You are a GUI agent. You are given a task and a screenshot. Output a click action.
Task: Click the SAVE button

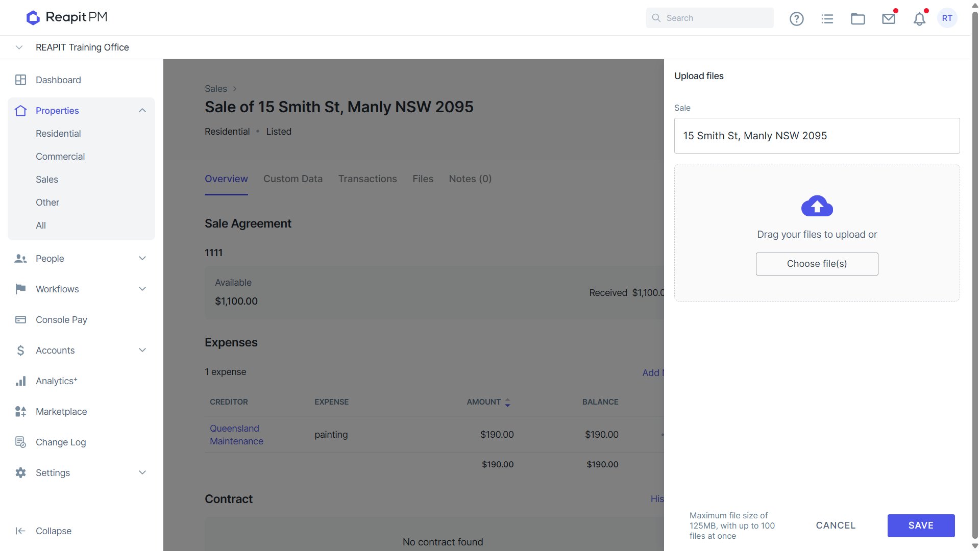(x=921, y=525)
